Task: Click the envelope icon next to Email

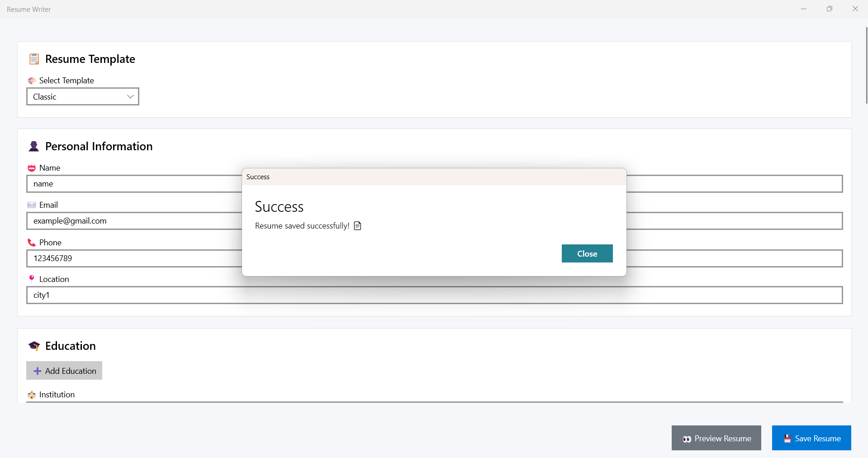Action: click(x=32, y=205)
